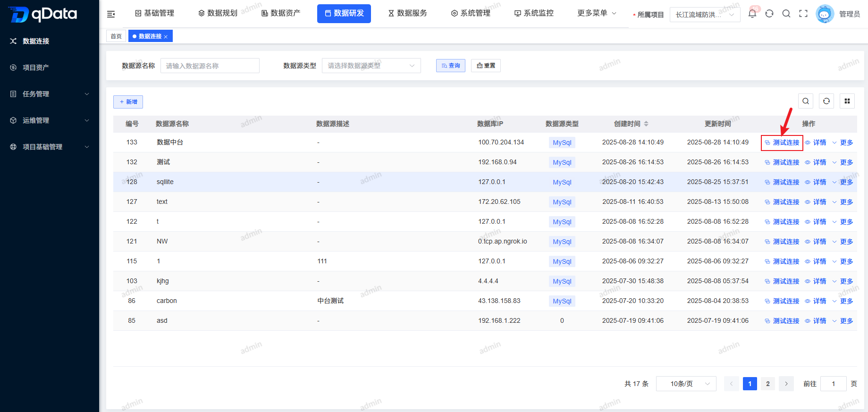Screen dimensions: 868x412
Task: Click previous page arrow
Action: (732, 384)
